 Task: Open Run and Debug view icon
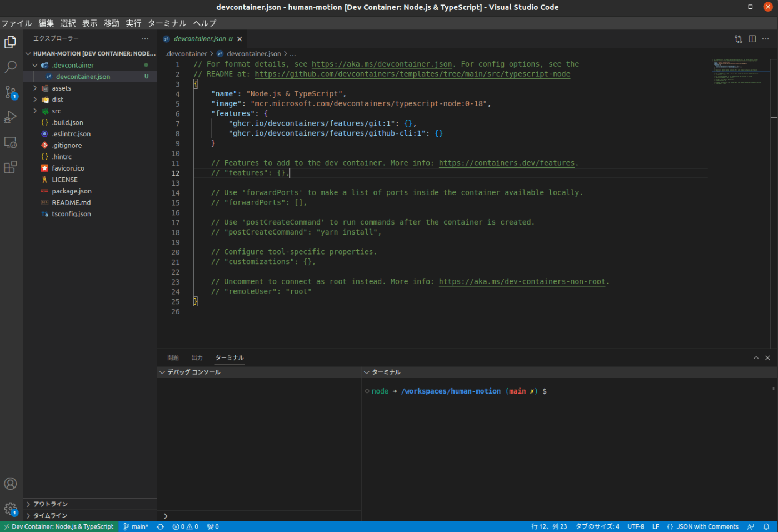11,117
